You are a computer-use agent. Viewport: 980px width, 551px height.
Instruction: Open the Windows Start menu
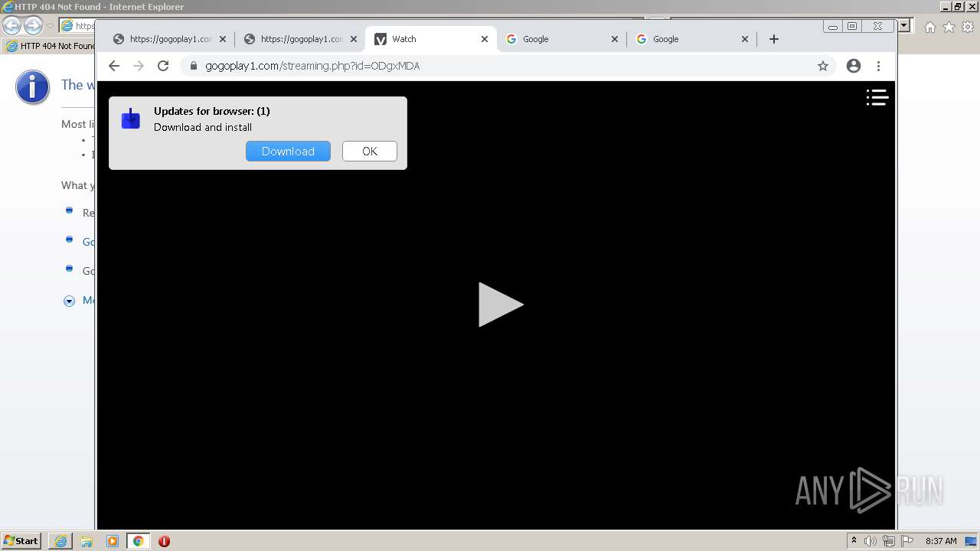(x=21, y=540)
